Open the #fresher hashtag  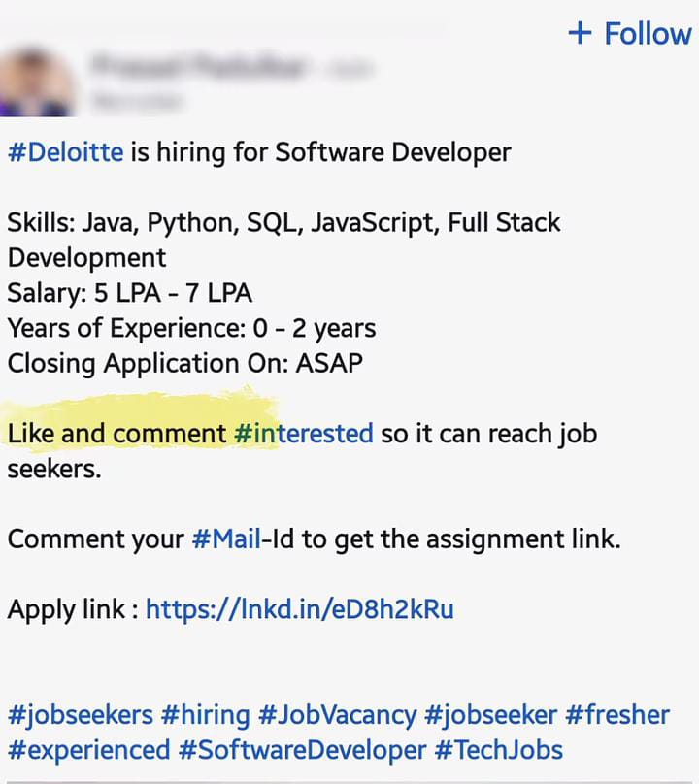pyautogui.click(x=619, y=714)
